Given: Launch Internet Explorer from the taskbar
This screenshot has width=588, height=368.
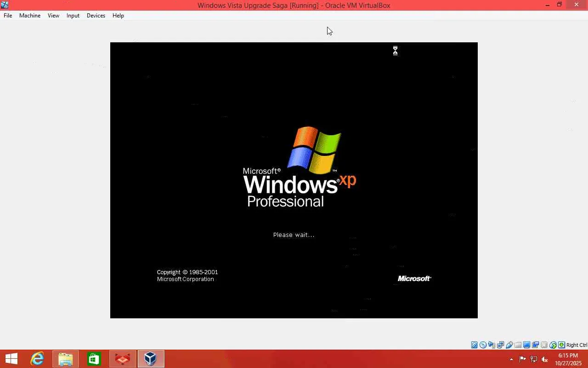Looking at the screenshot, I should click(37, 359).
